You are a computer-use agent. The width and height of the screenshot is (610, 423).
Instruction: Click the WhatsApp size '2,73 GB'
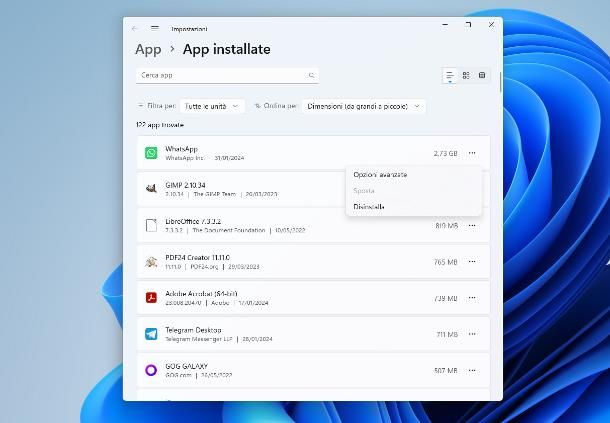coord(445,153)
